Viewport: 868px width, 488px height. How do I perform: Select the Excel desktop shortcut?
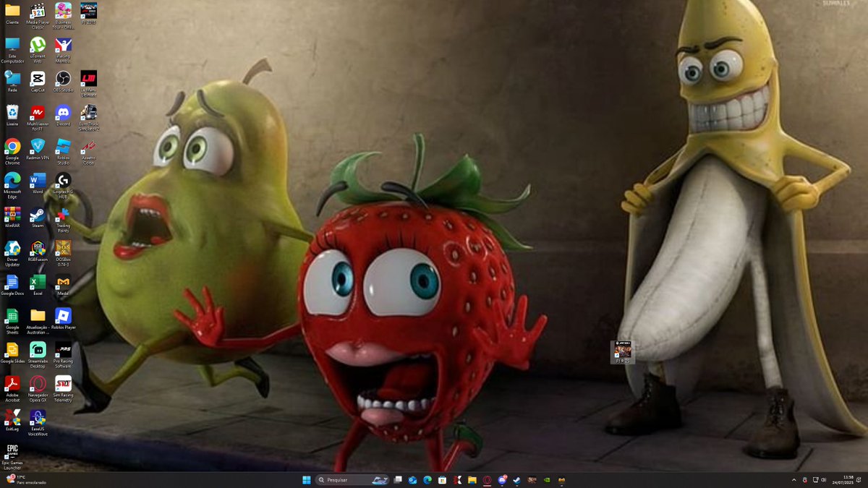(x=38, y=286)
